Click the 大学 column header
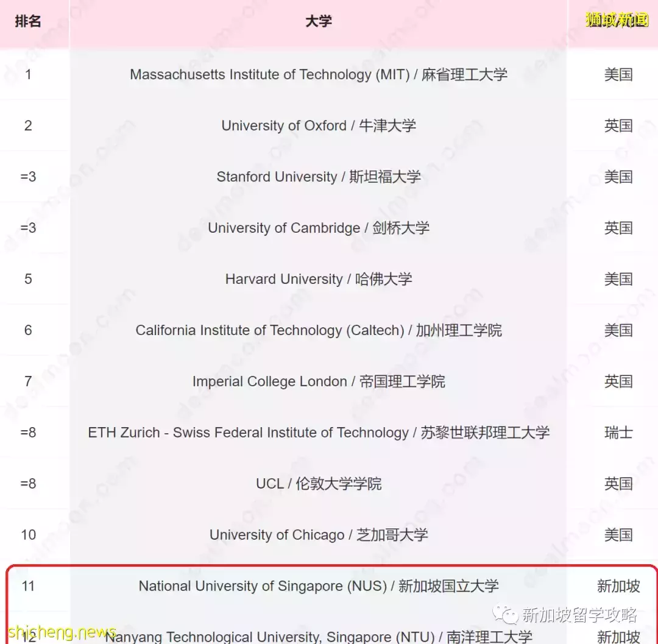This screenshot has width=658, height=644. coord(319,21)
